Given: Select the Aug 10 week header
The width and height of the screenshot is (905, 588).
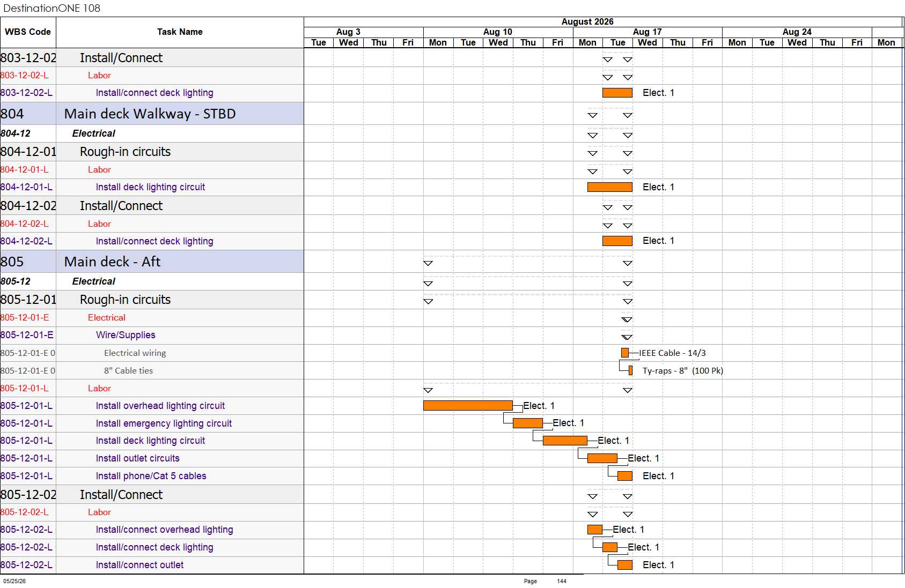Looking at the screenshot, I should click(498, 32).
